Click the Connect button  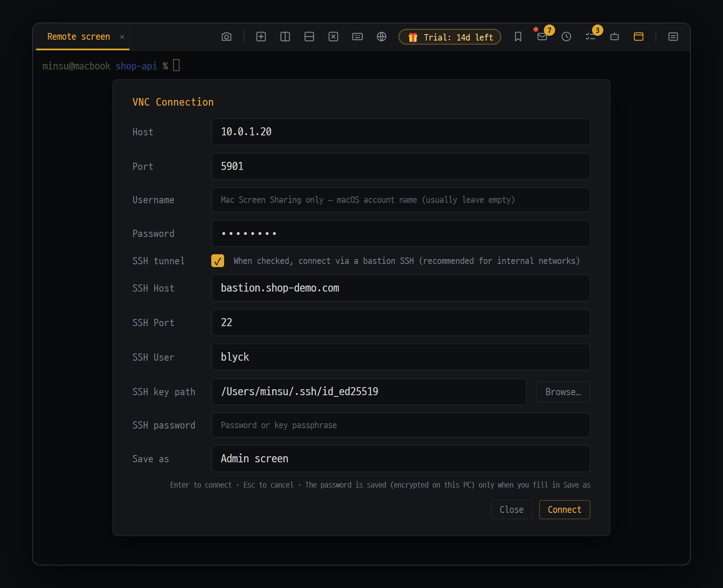pyautogui.click(x=564, y=510)
